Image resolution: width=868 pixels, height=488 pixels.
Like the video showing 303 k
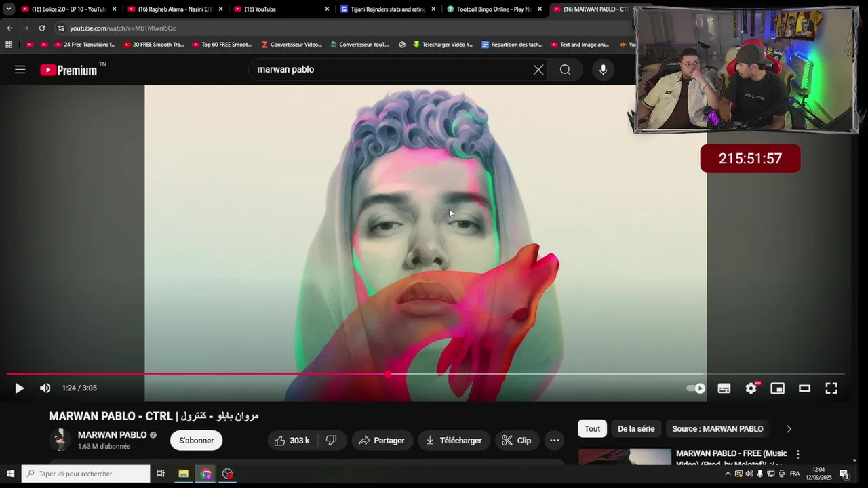pos(292,441)
